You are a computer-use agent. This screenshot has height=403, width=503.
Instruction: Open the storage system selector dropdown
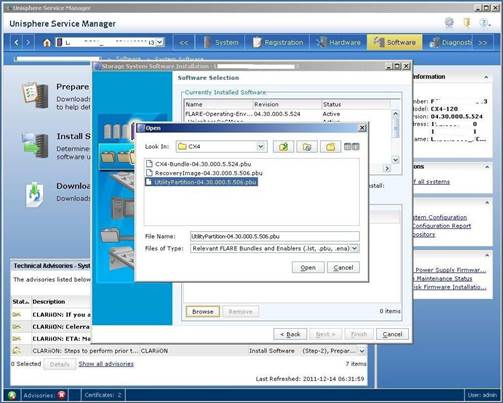[x=160, y=42]
